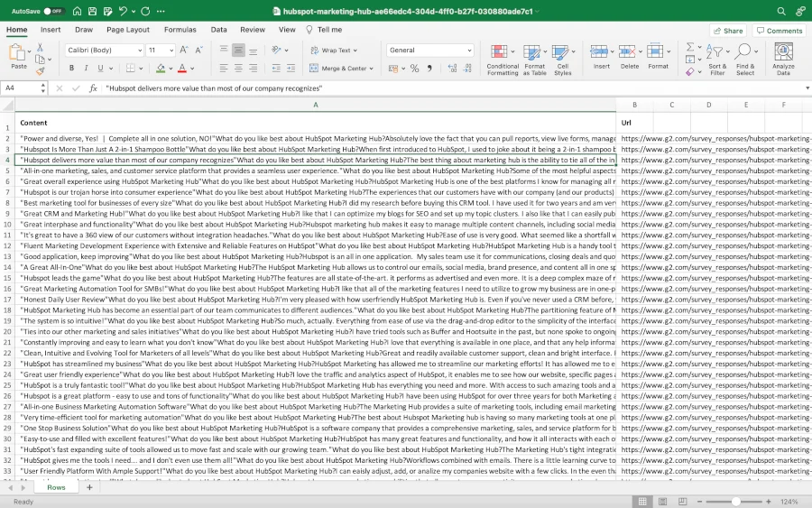The image size is (812, 508).
Task: Open Conditional Formatting
Action: pos(503,60)
